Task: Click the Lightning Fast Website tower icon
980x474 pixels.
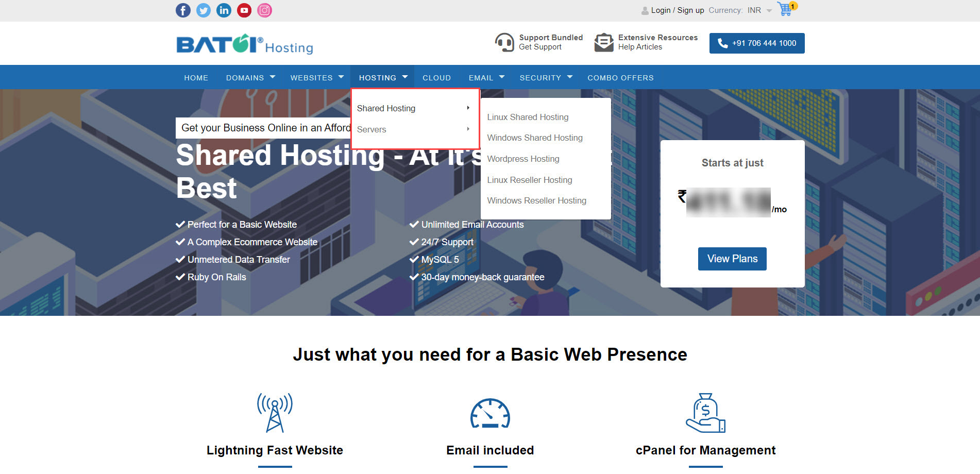Action: [x=275, y=413]
